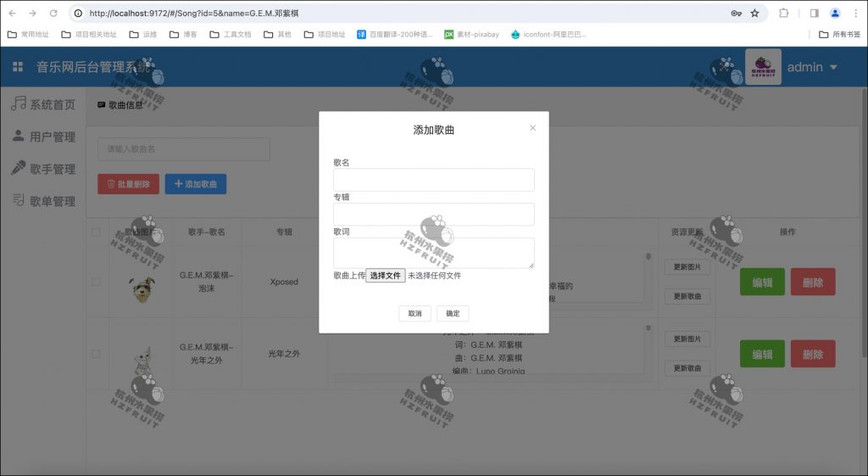This screenshot has width=868, height=476.
Task: Click 确定 in the dialog
Action: point(453,313)
